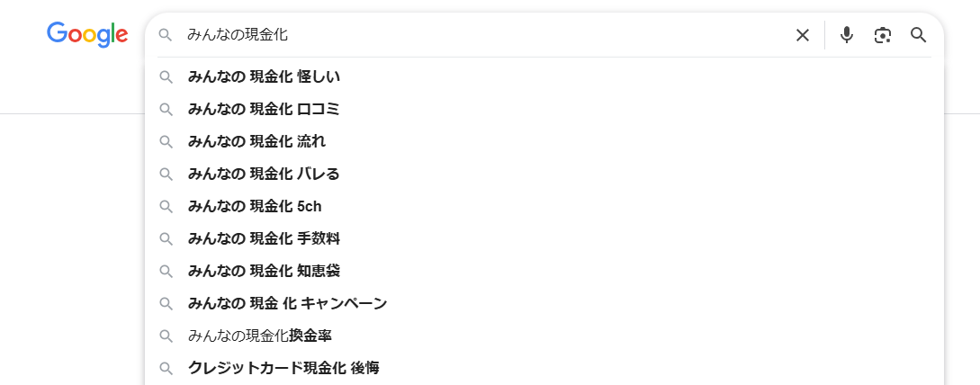Clear the search box text
980x385 pixels.
tap(803, 35)
